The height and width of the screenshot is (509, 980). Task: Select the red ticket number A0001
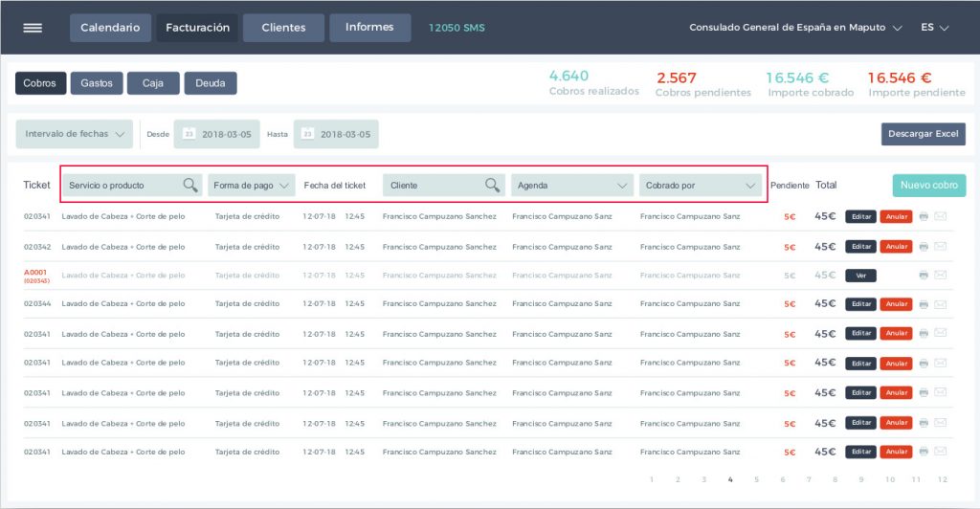coord(35,273)
